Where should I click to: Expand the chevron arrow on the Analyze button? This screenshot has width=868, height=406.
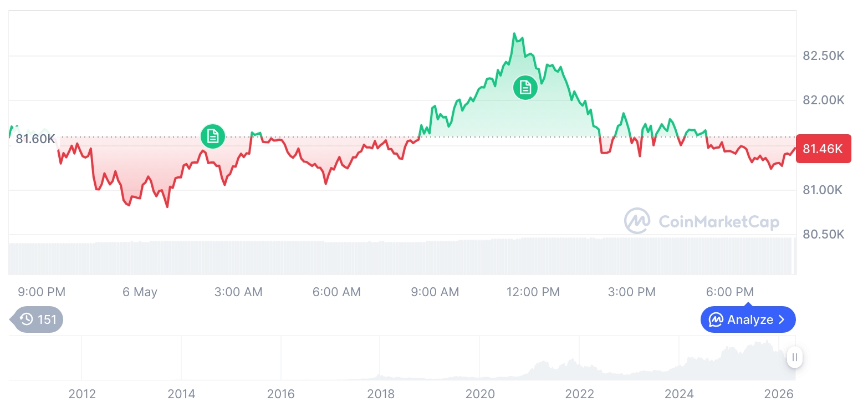click(x=782, y=319)
